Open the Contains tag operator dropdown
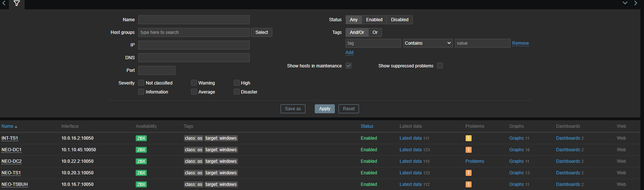The height and width of the screenshot is (190, 644). click(428, 43)
